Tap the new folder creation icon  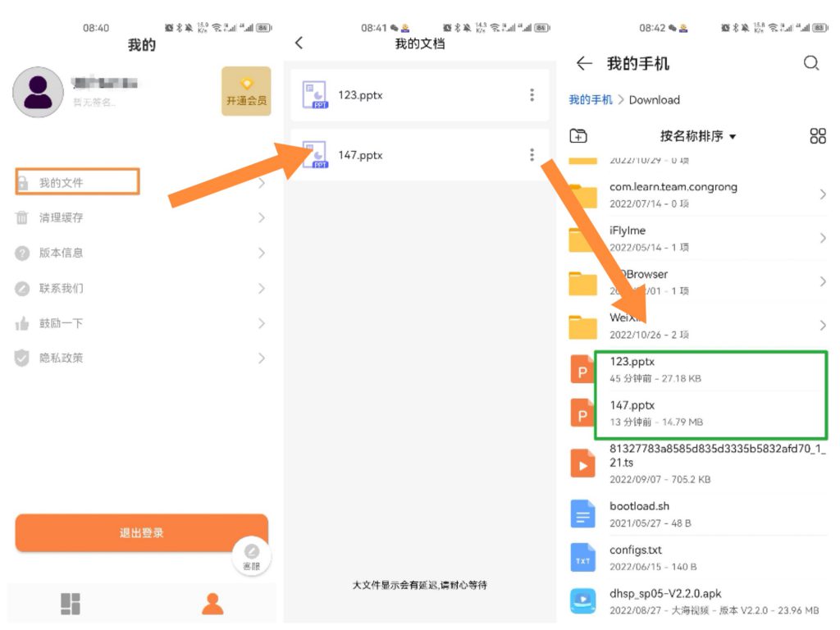click(580, 136)
